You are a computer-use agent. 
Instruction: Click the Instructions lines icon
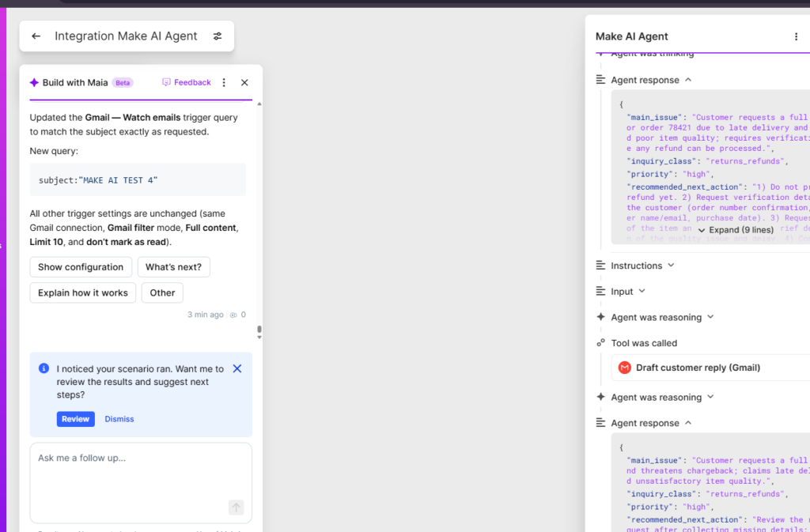tap(600, 266)
